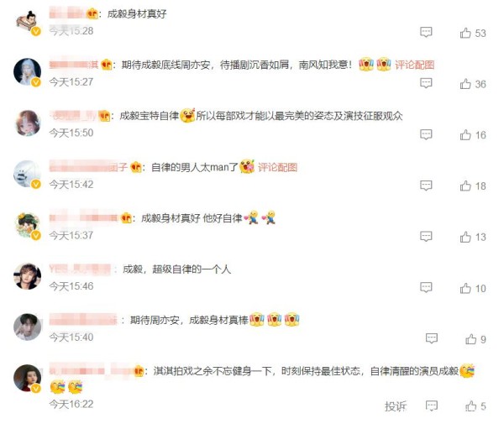Open 评论配图 image in the 15:27 comment
This screenshot has width=504, height=429.
tap(414, 65)
